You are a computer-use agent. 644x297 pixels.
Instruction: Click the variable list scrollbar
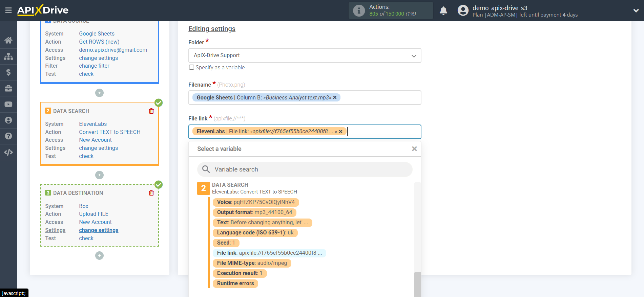[x=417, y=284]
